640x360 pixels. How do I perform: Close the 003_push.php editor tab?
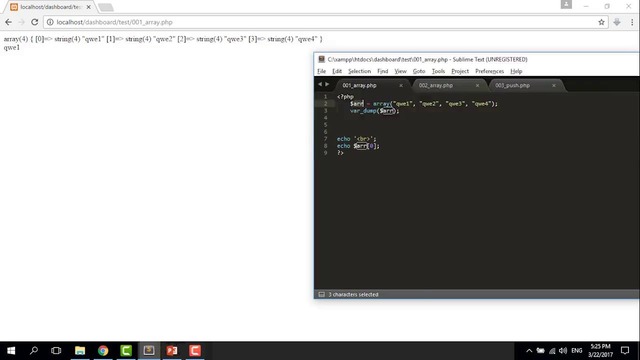[x=553, y=85]
